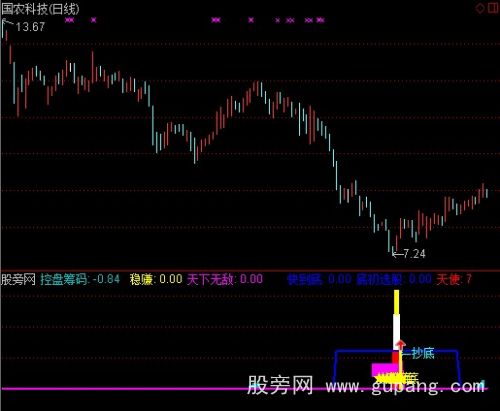
Task: Click the 抄底 signal label
Action: click(423, 353)
